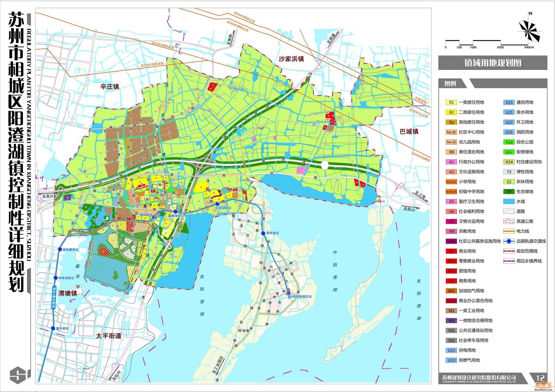Click the W1 一类物流仓储用地 purple swatch

pyautogui.click(x=451, y=321)
